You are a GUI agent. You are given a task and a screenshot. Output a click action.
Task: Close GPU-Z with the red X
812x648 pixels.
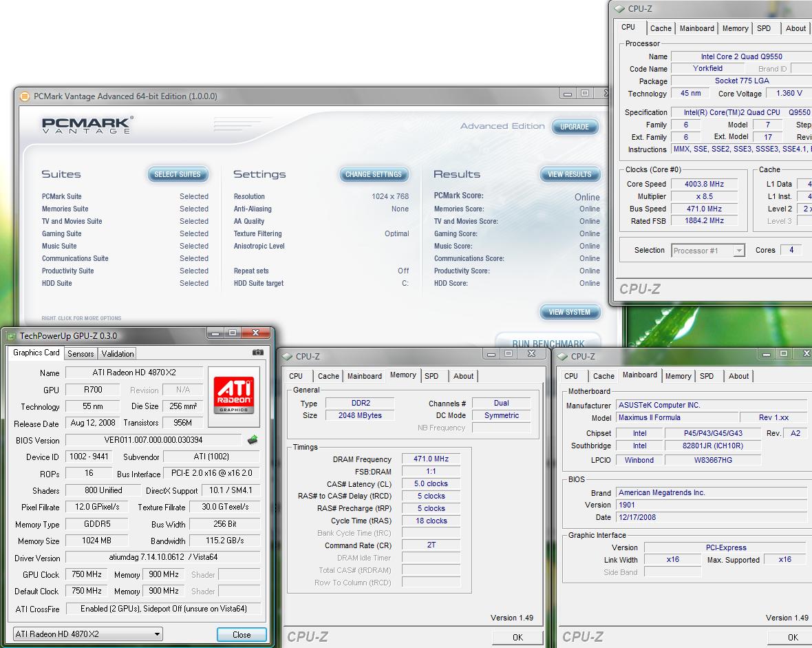[x=255, y=333]
